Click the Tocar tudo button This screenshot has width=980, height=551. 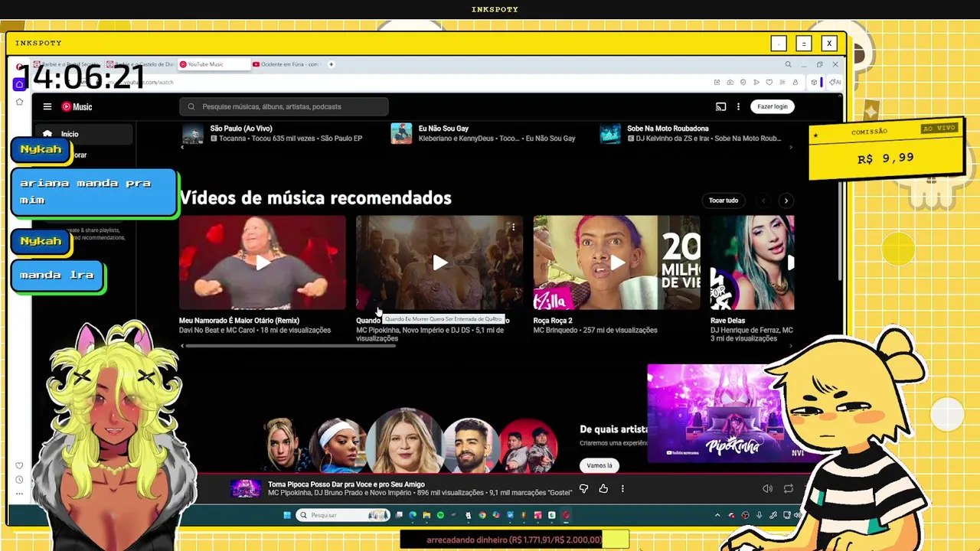click(x=723, y=201)
